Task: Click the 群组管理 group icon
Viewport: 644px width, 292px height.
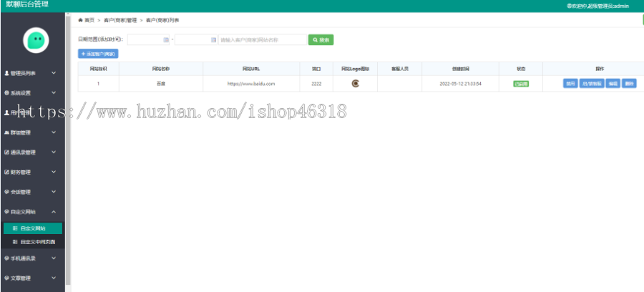Action: (x=6, y=132)
